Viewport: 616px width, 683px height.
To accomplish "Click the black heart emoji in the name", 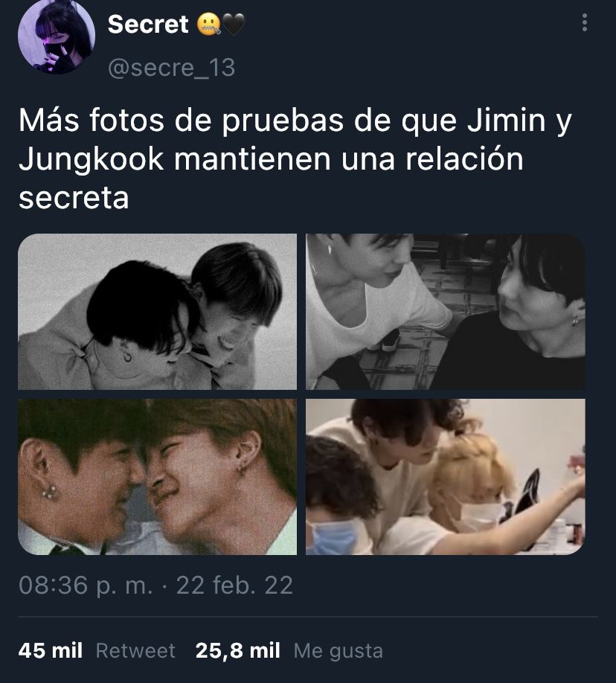I will (234, 25).
